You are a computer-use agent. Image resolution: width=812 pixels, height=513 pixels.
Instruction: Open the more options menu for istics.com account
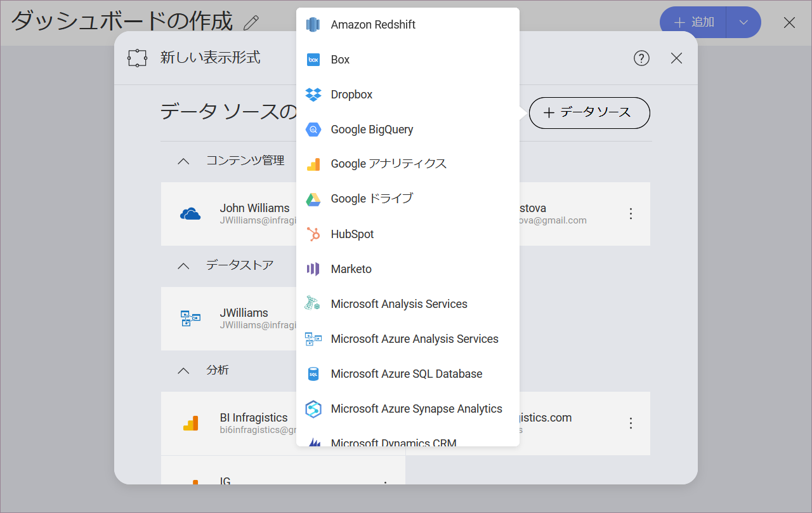(x=631, y=423)
